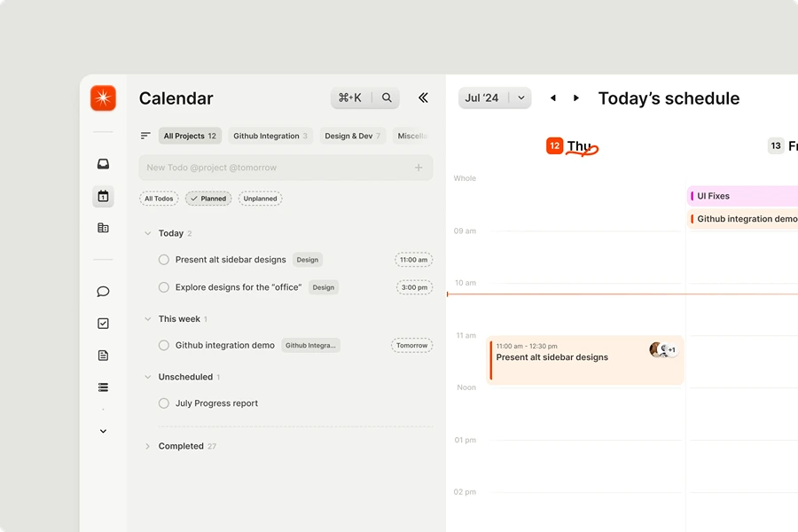798x532 pixels.
Task: Click the All Todos filter chip
Action: pyautogui.click(x=159, y=199)
